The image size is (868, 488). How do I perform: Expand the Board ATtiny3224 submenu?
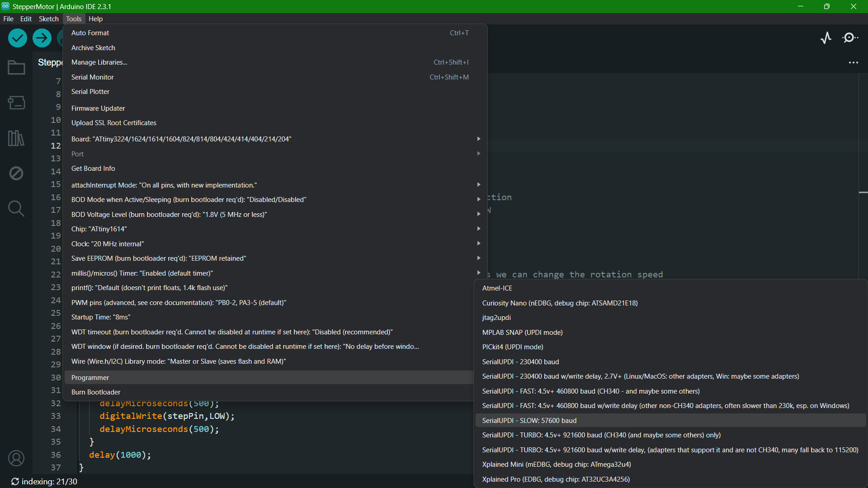(x=275, y=139)
